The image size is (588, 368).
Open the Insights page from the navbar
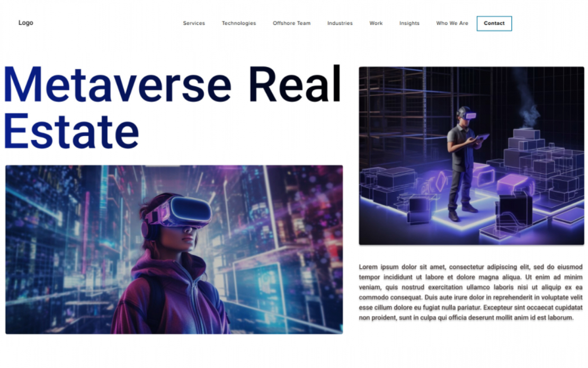point(409,23)
